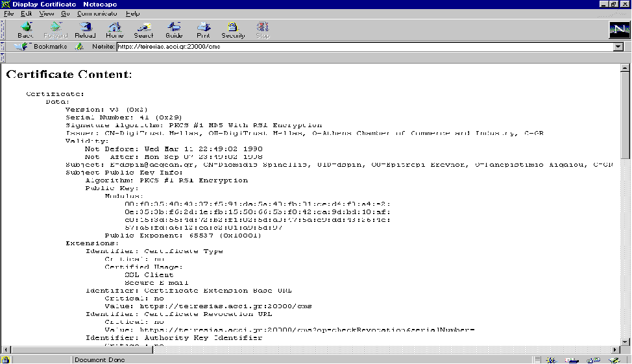The width and height of the screenshot is (632, 364).
Task: Click the vertical scrollbar thumb
Action: (625, 115)
